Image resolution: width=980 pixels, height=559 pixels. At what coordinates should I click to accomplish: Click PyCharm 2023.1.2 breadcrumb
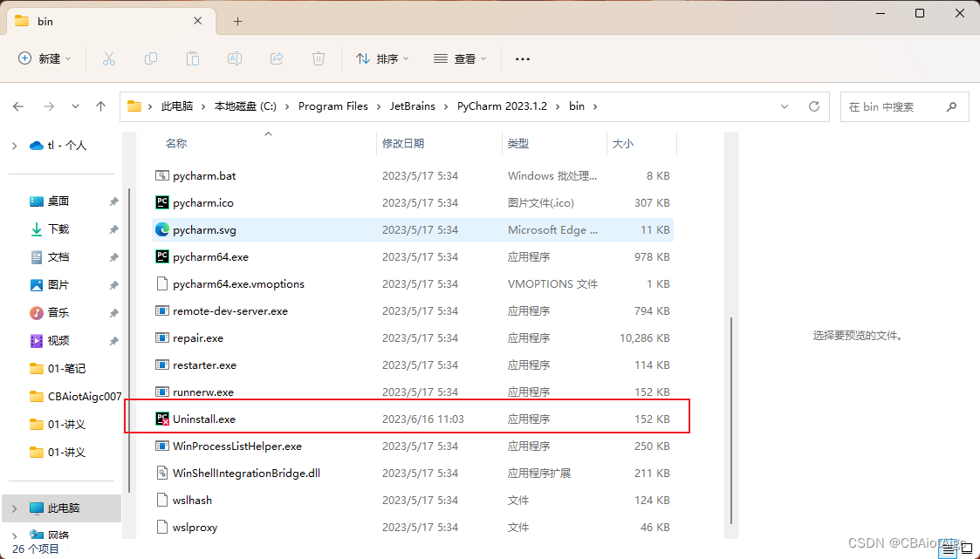coord(502,106)
